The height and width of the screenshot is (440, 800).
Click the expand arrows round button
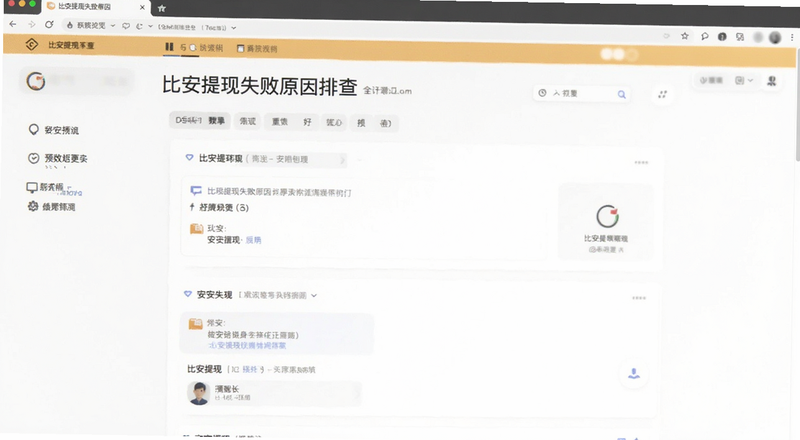click(x=662, y=94)
